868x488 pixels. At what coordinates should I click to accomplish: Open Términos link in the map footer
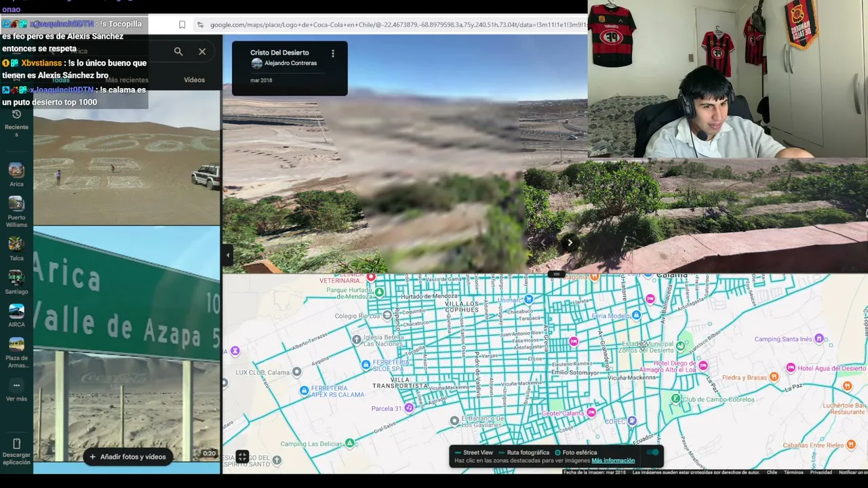(793, 472)
